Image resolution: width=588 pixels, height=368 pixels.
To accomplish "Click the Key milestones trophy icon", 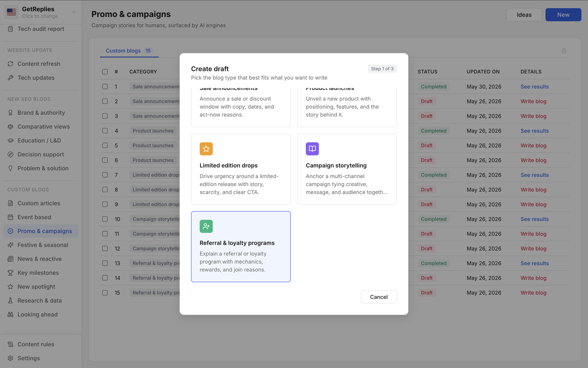I will (x=11, y=273).
